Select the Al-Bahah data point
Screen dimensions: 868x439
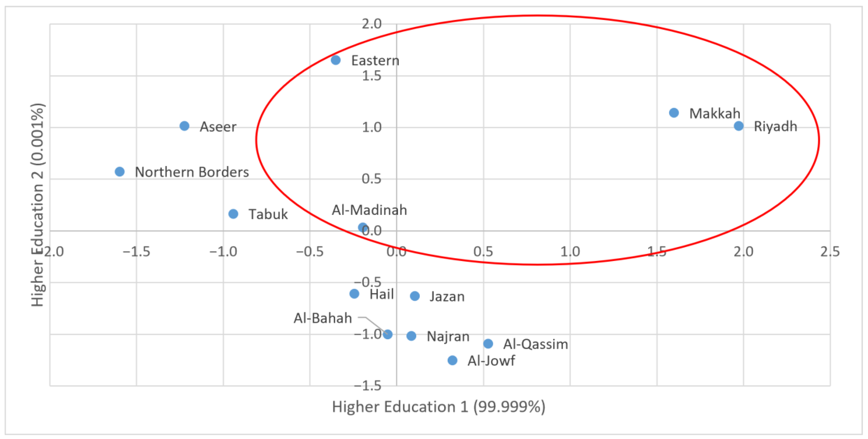tap(388, 334)
